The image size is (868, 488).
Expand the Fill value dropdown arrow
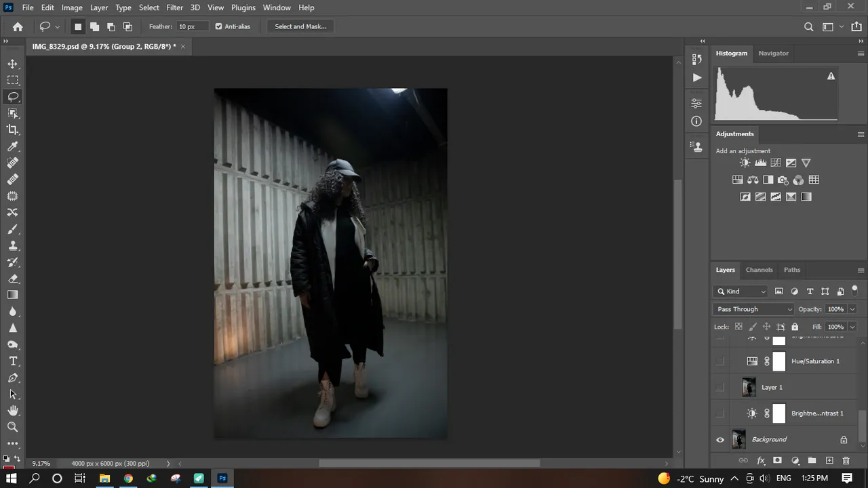point(852,327)
